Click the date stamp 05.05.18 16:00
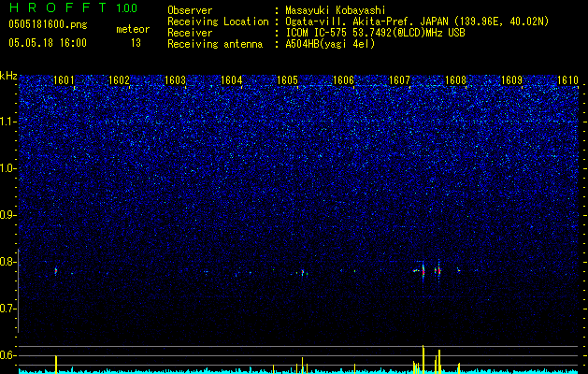The width and height of the screenshot is (588, 374). pos(48,43)
